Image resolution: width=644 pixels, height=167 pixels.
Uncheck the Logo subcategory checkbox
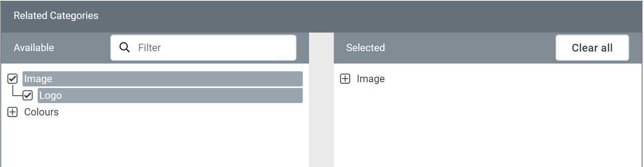[x=28, y=95]
